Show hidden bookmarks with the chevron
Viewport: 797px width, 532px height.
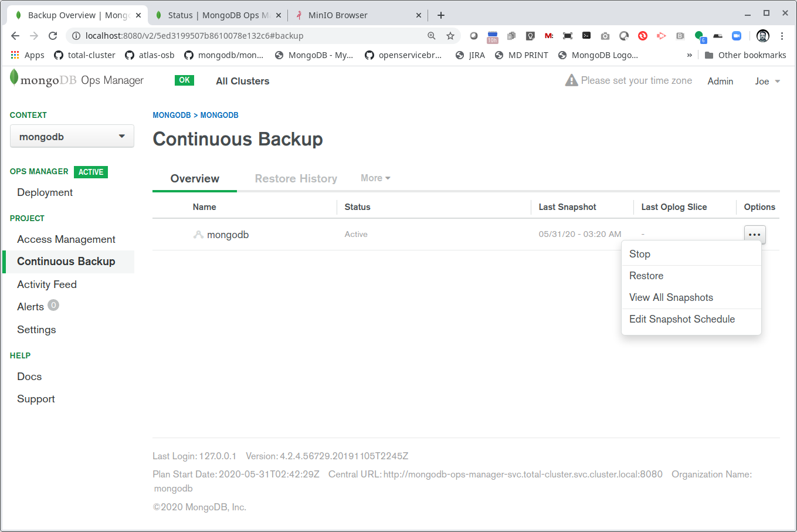(x=689, y=55)
